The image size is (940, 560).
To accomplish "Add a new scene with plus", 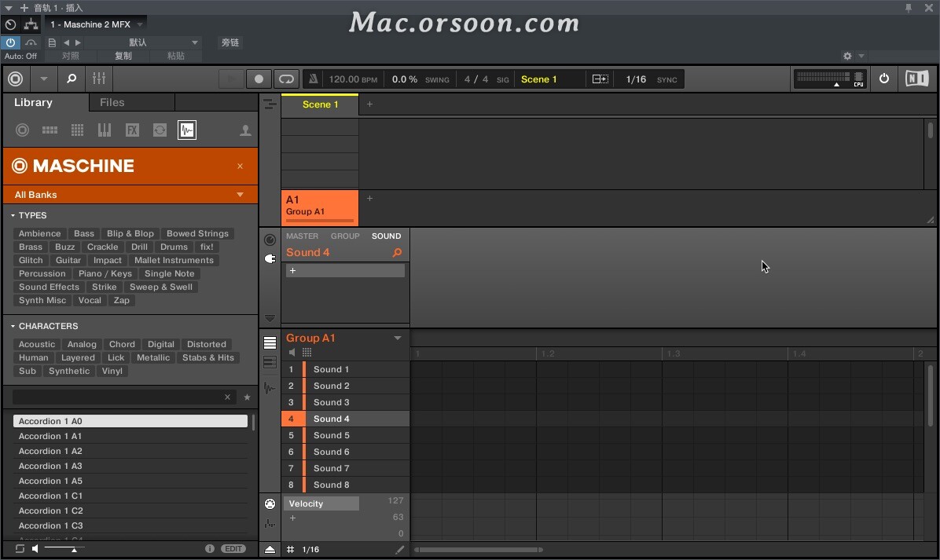I will (x=370, y=104).
